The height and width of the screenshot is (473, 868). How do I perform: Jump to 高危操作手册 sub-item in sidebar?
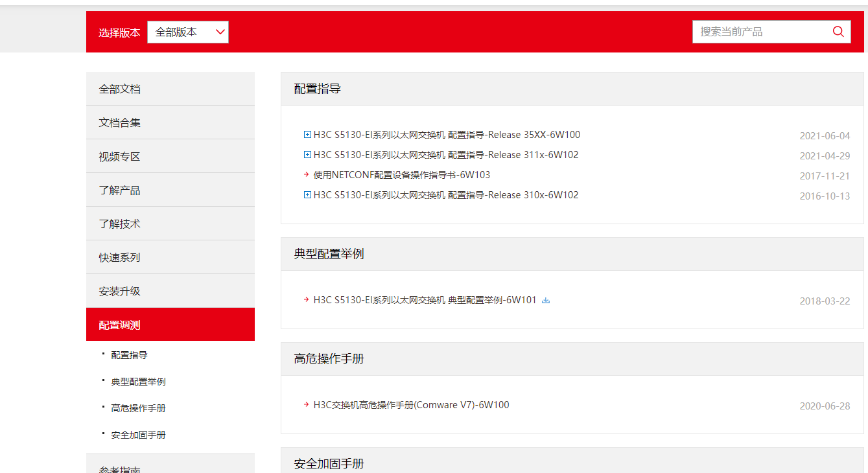(139, 408)
